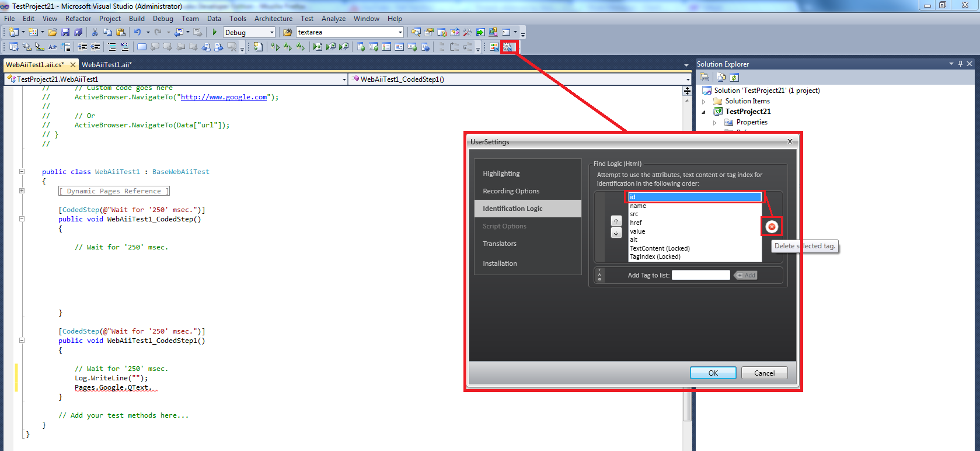Select the 'TagIndex (Locked)' list entry

(695, 256)
